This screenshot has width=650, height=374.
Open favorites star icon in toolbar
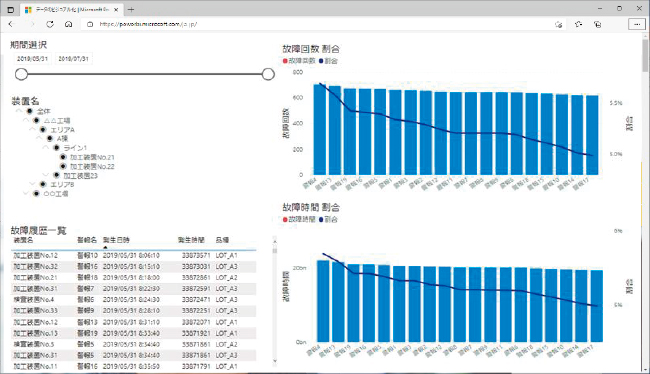(x=578, y=24)
